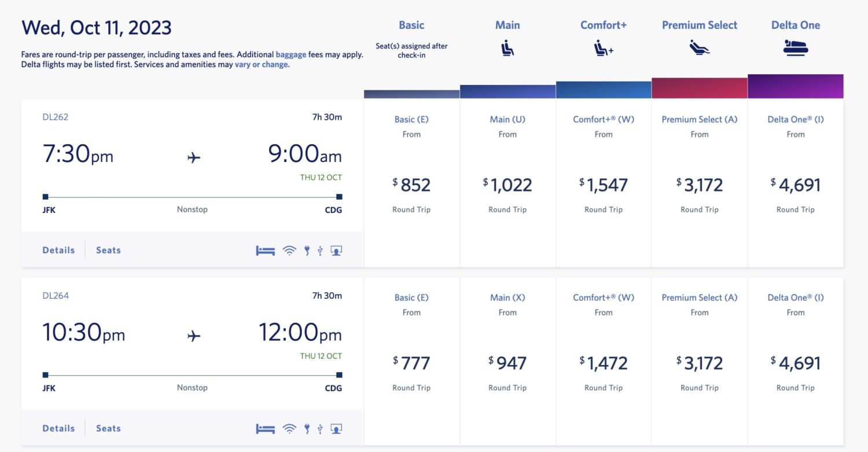Click the DL264 flight number
The image size is (868, 452).
pyautogui.click(x=55, y=295)
